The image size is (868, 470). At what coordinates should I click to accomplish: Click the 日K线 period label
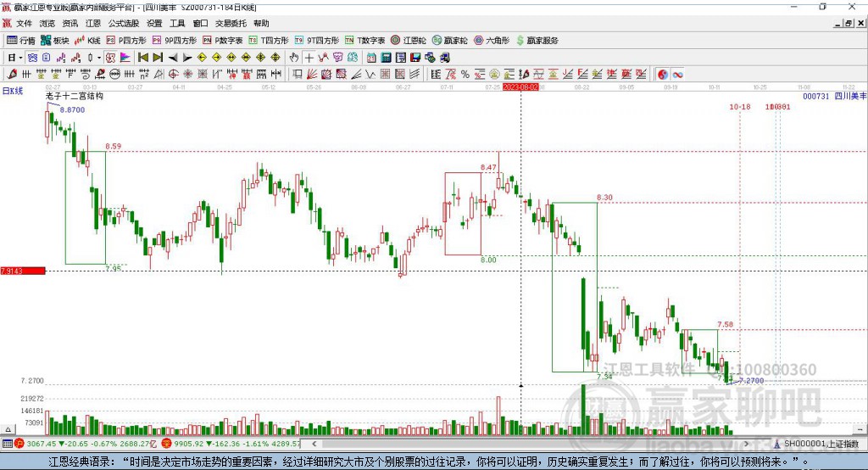click(13, 91)
